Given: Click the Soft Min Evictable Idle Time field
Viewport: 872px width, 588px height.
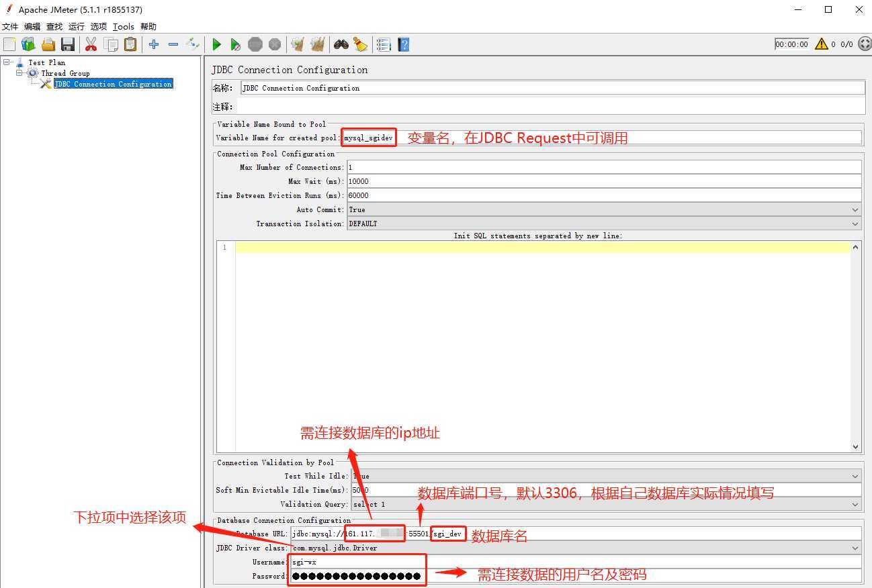Looking at the screenshot, I should pyautogui.click(x=606, y=490).
